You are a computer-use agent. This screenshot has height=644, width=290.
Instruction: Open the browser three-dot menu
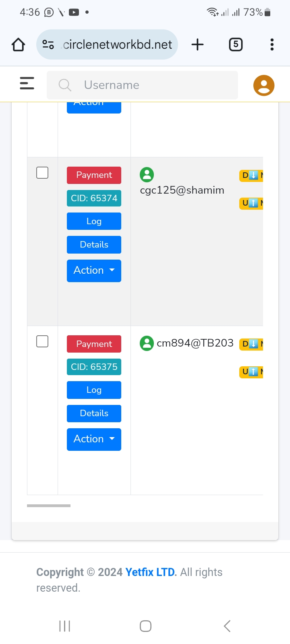click(272, 45)
